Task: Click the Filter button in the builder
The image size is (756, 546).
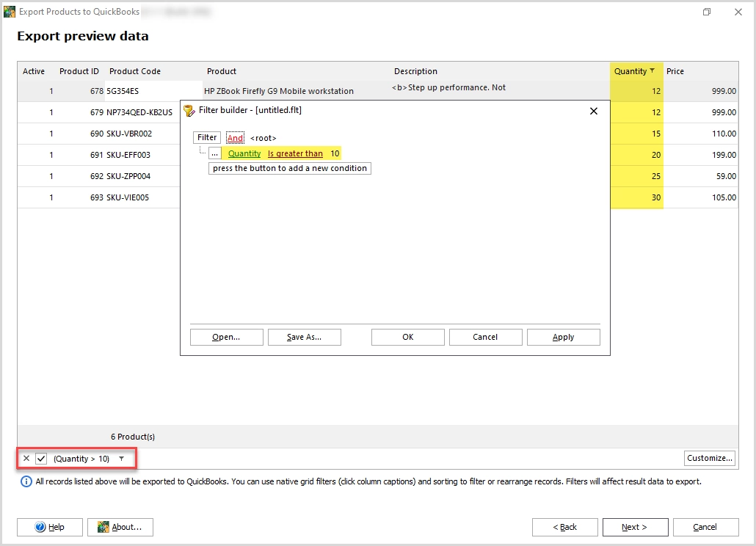Action: [207, 137]
